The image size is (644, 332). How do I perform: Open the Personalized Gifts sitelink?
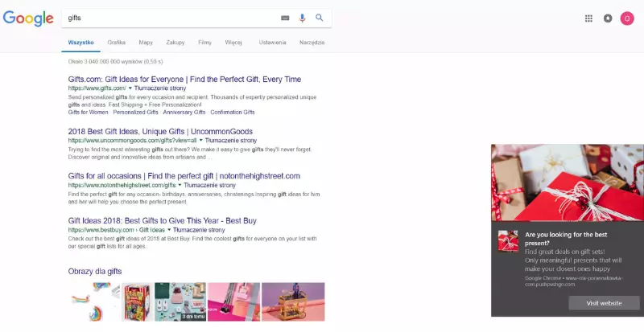[x=135, y=112]
